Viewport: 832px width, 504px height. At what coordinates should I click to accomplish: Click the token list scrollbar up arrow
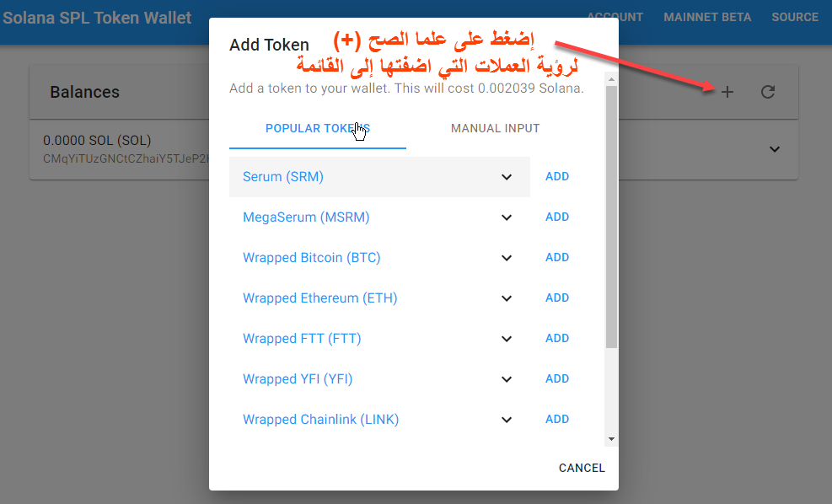[611, 79]
